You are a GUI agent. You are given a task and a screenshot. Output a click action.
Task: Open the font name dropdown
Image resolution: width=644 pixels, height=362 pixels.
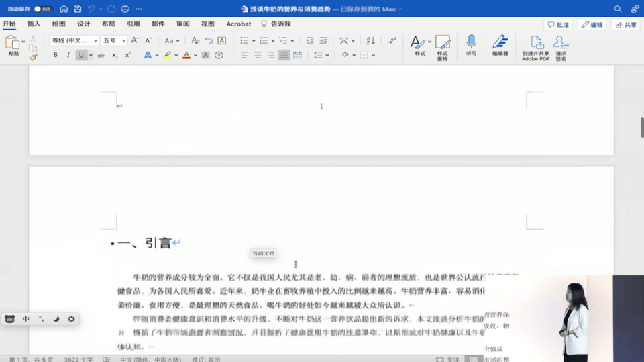(x=72, y=40)
